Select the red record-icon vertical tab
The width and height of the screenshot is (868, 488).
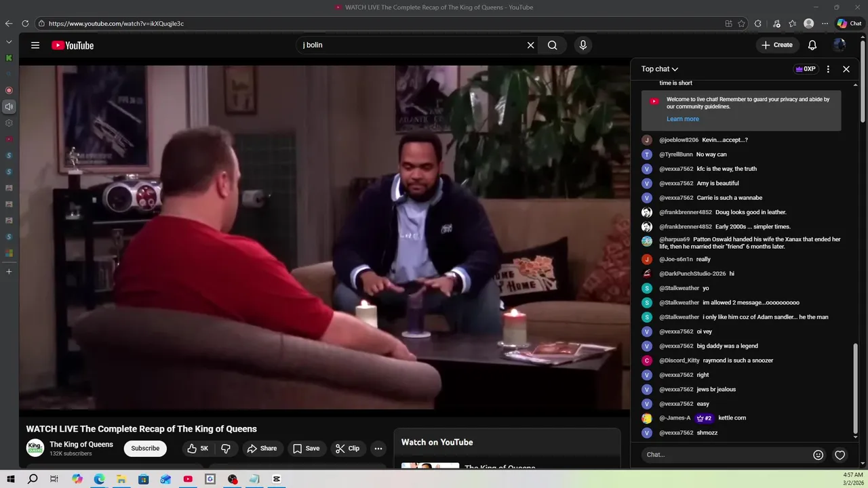pyautogui.click(x=9, y=90)
